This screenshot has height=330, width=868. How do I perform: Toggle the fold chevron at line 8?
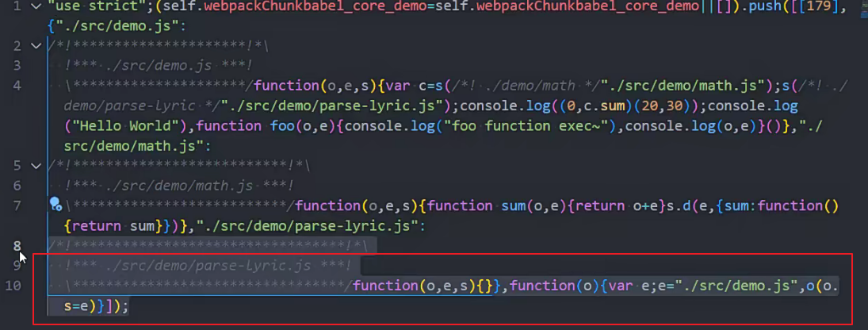click(x=34, y=246)
